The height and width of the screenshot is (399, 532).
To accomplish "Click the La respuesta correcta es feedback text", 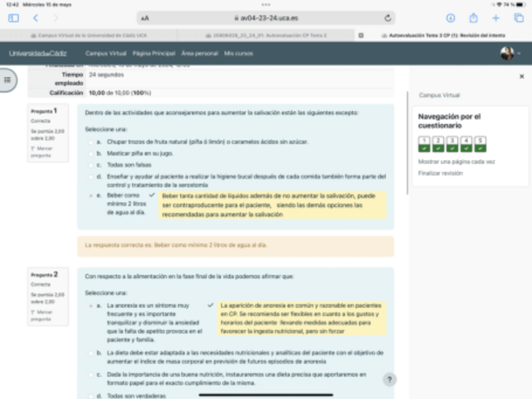I will pyautogui.click(x=176, y=245).
